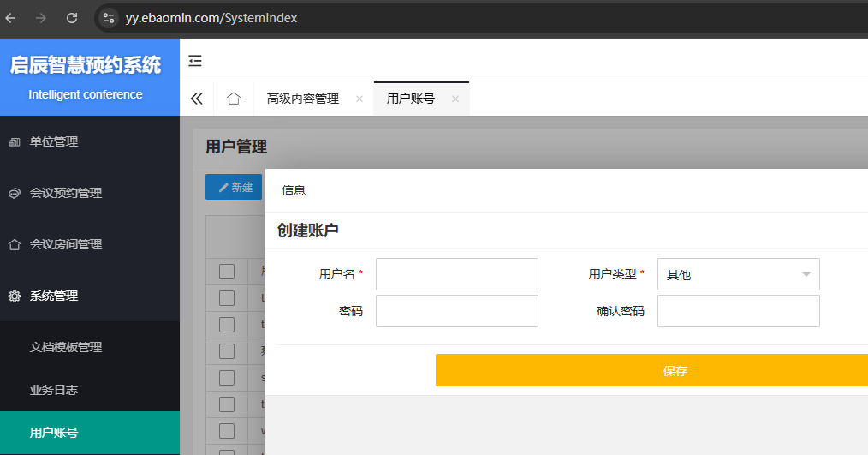Open 业务日志 in the sidebar
Viewport: 868px width, 455px height.
point(54,390)
